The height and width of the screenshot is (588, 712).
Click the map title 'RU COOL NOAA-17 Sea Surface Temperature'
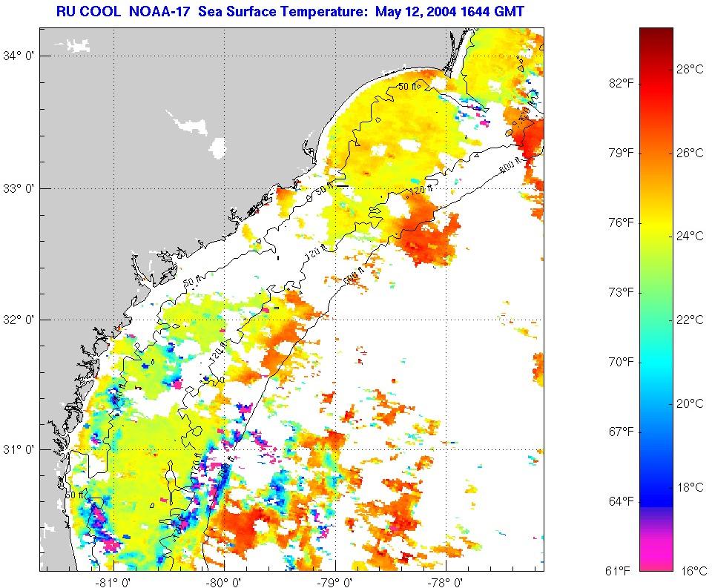pos(214,11)
